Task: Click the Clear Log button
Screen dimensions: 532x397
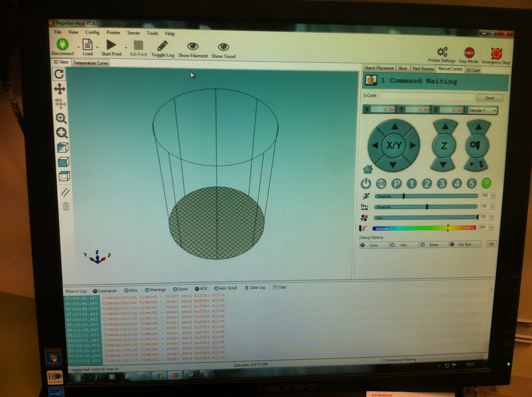Action: tap(255, 287)
